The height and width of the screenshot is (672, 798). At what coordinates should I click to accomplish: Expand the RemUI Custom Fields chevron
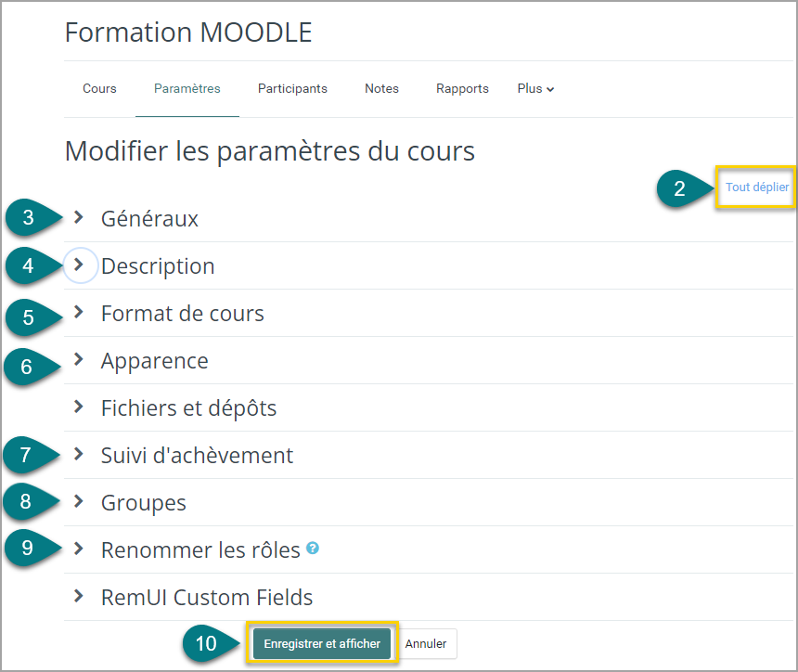pyautogui.click(x=78, y=596)
